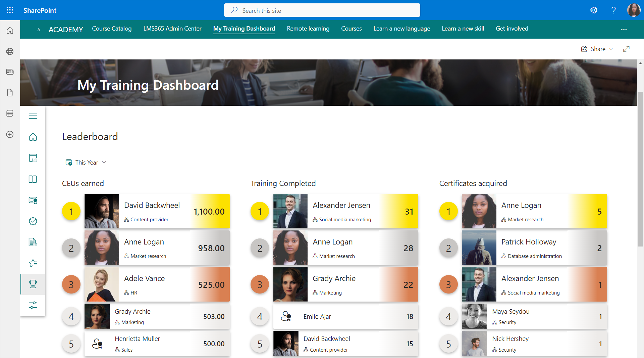Screen dimensions: 644x358
Task: Expand the This Year period dropdown
Action: 86,163
